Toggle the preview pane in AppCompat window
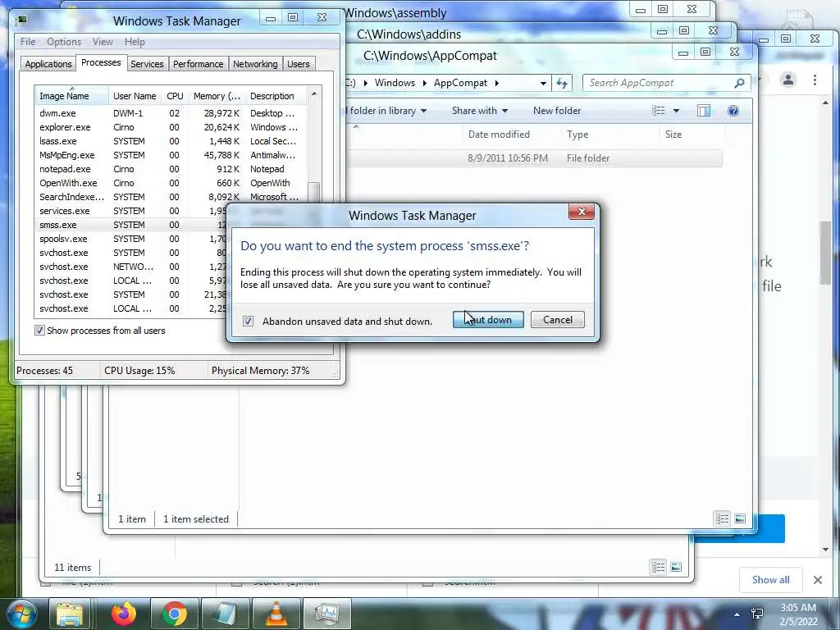 coord(703,111)
